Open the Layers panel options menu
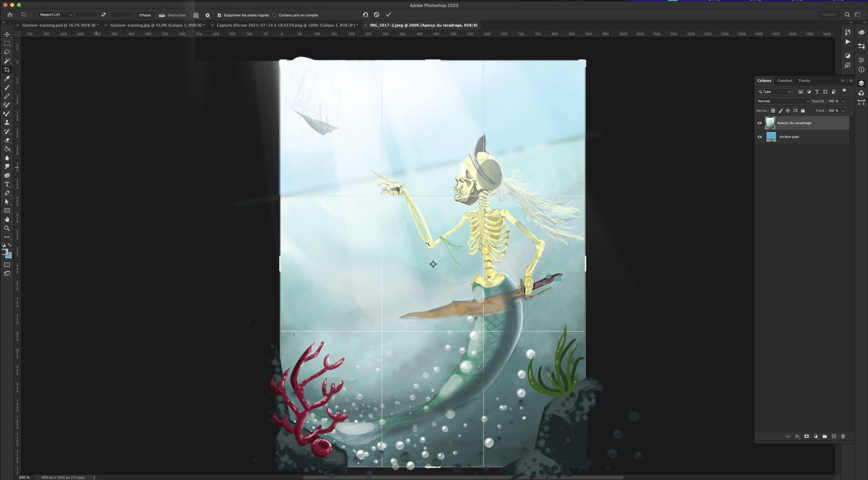Viewport: 868px width, 480px height. coord(851,81)
